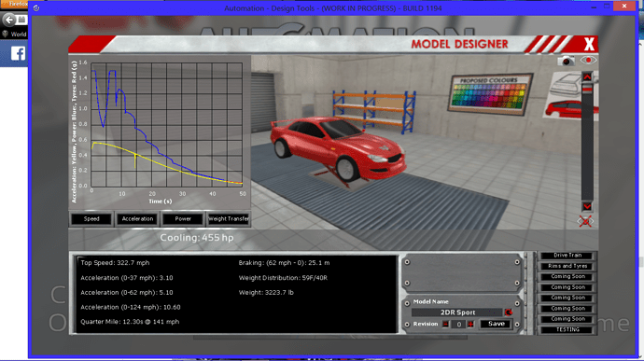
Task: Show the Power graph
Action: 183,219
